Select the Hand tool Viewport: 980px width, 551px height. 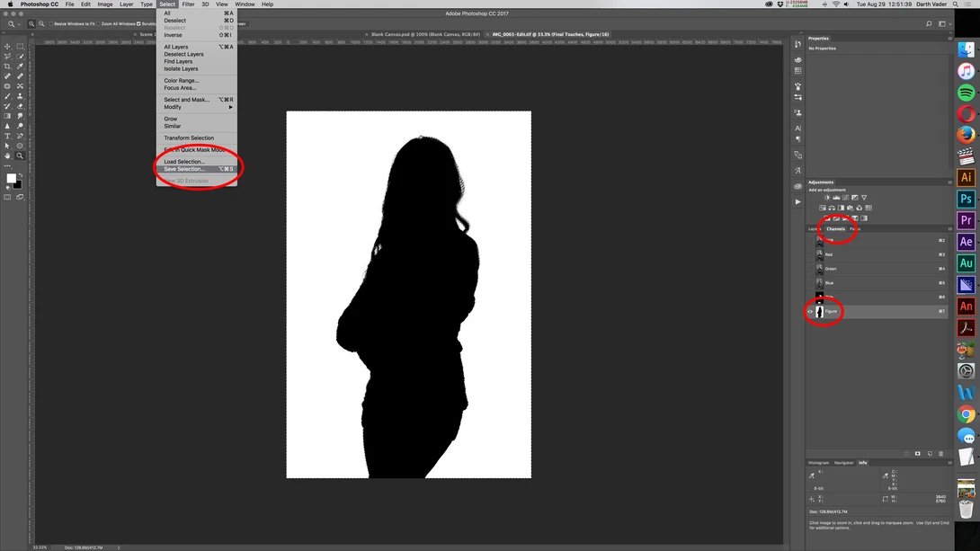tap(7, 156)
